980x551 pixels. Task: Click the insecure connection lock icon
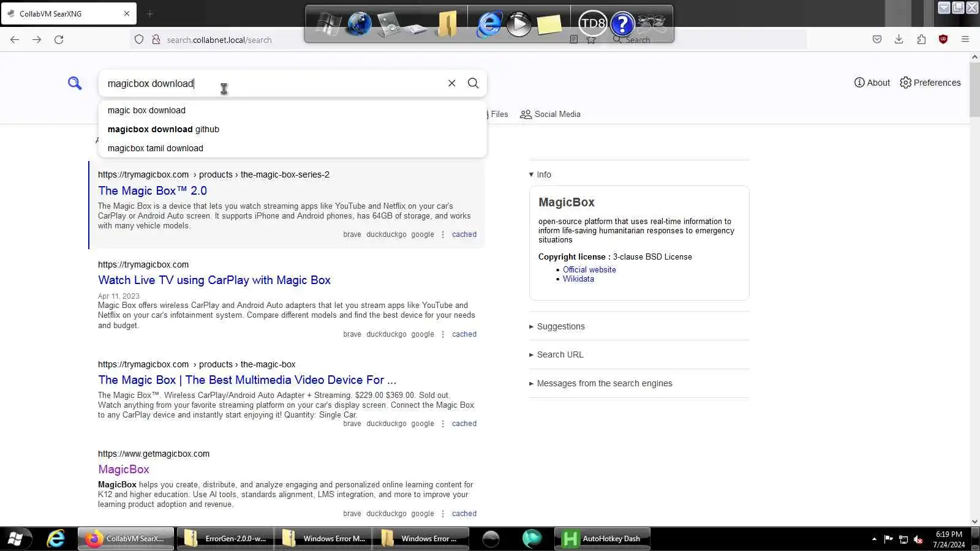(156, 40)
